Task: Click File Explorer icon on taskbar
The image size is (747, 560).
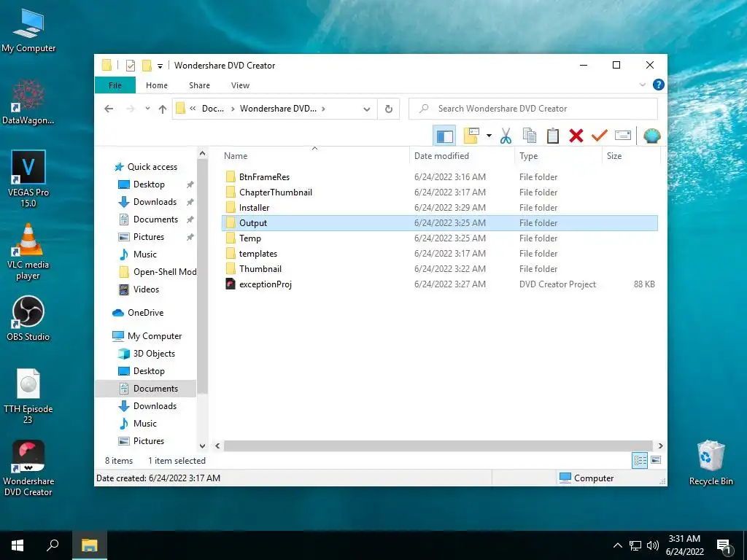Action: click(89, 545)
